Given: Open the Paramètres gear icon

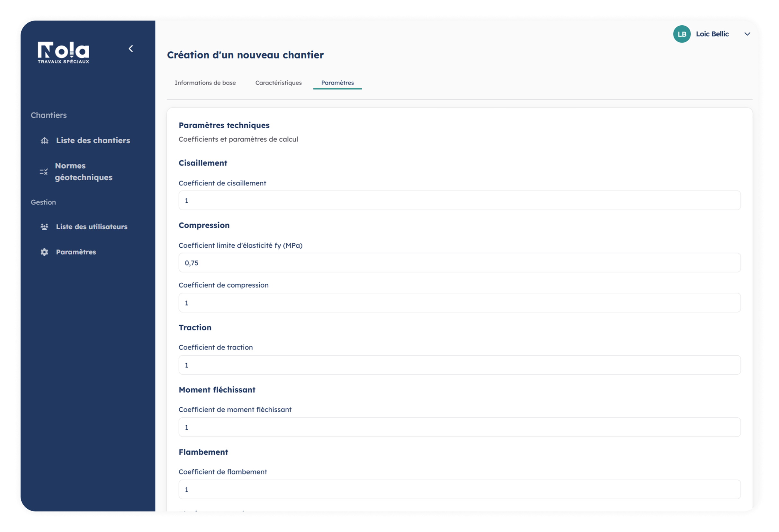Looking at the screenshot, I should point(44,252).
